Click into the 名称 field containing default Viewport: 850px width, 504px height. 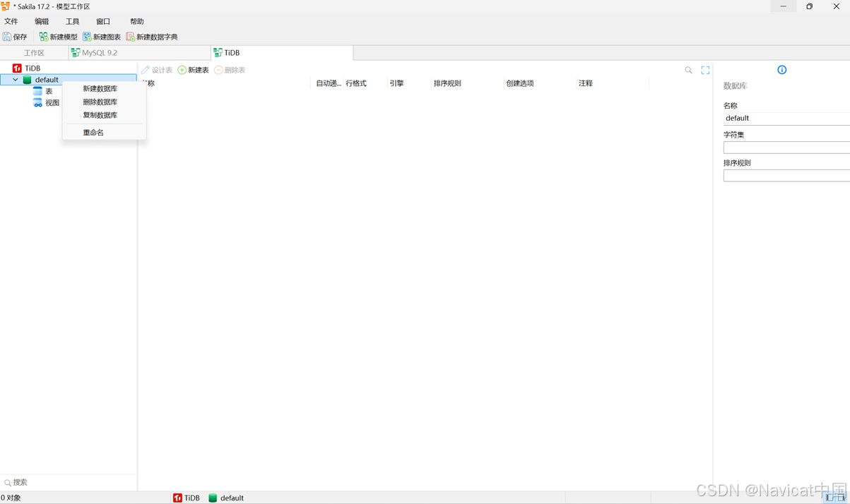click(786, 119)
